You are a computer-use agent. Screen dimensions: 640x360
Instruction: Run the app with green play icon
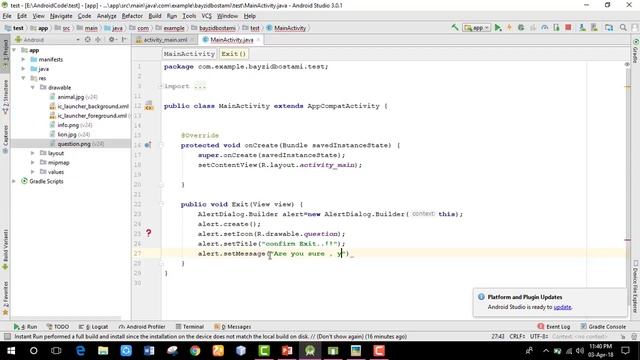(498, 28)
